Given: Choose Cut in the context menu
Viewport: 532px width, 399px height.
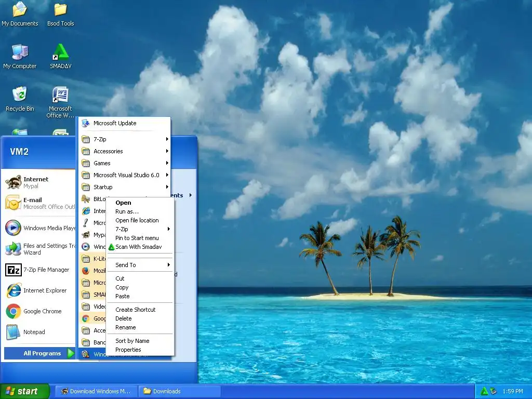Looking at the screenshot, I should tap(140, 278).
